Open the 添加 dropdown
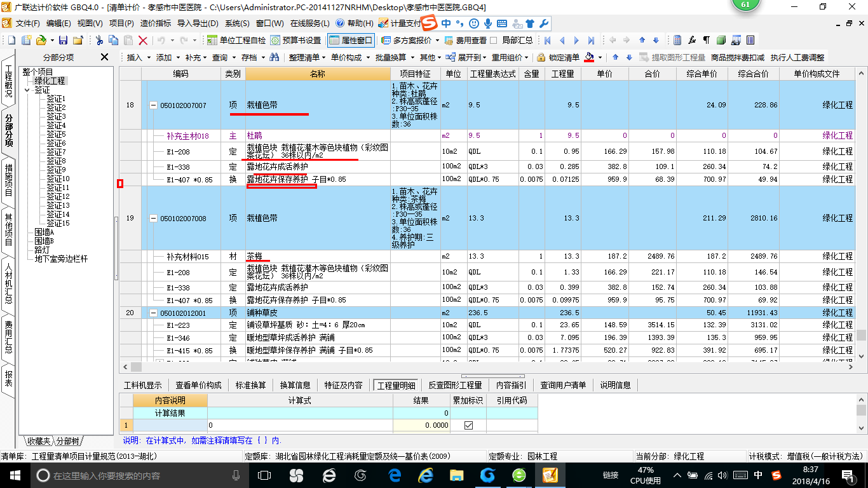This screenshot has height=488, width=868. point(168,57)
